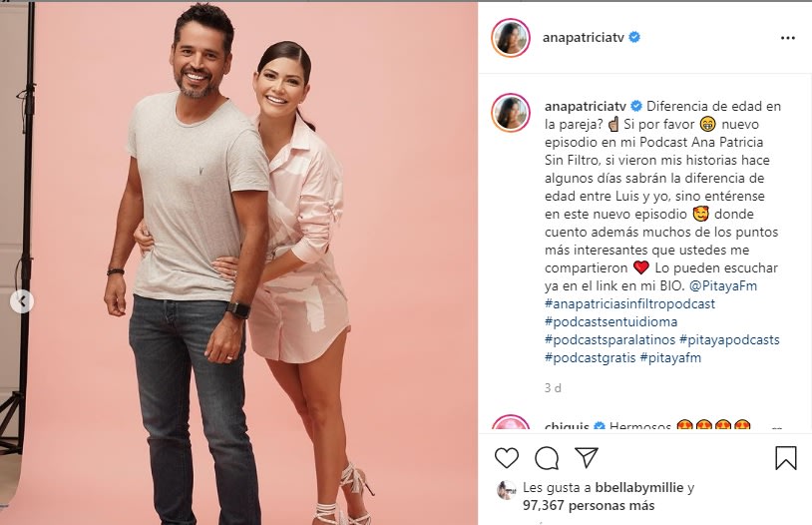This screenshot has height=525, width=812.
Task: Save the post with the bookmark icon
Action: coord(786,458)
